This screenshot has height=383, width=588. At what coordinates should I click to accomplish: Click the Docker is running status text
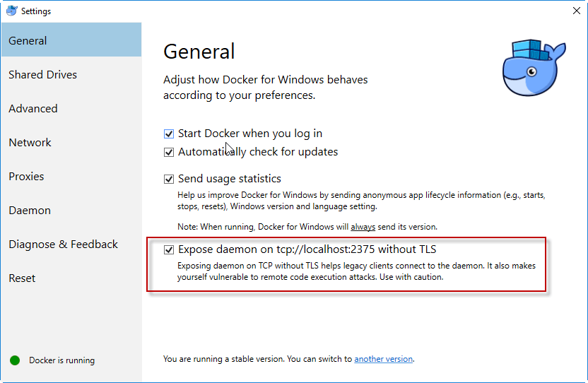(x=61, y=360)
